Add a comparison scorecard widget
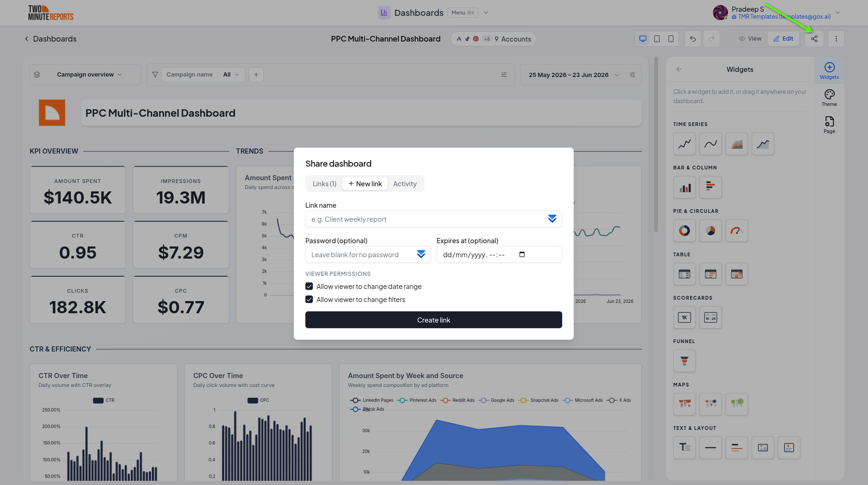This screenshot has width=868, height=485. point(711,317)
